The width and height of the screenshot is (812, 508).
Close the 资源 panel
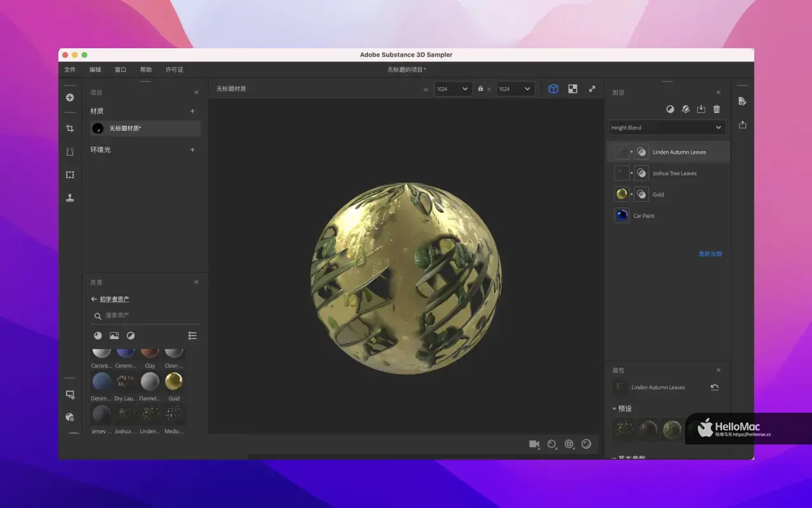[196, 282]
